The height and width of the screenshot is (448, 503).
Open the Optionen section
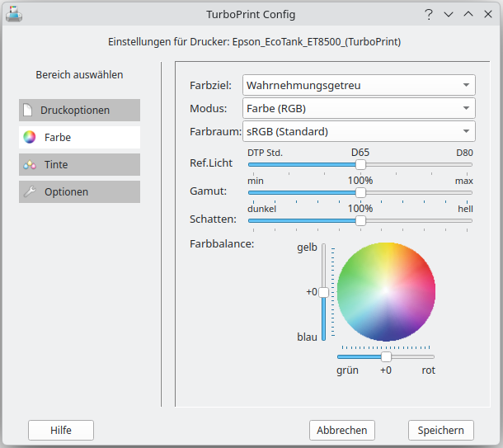79,192
